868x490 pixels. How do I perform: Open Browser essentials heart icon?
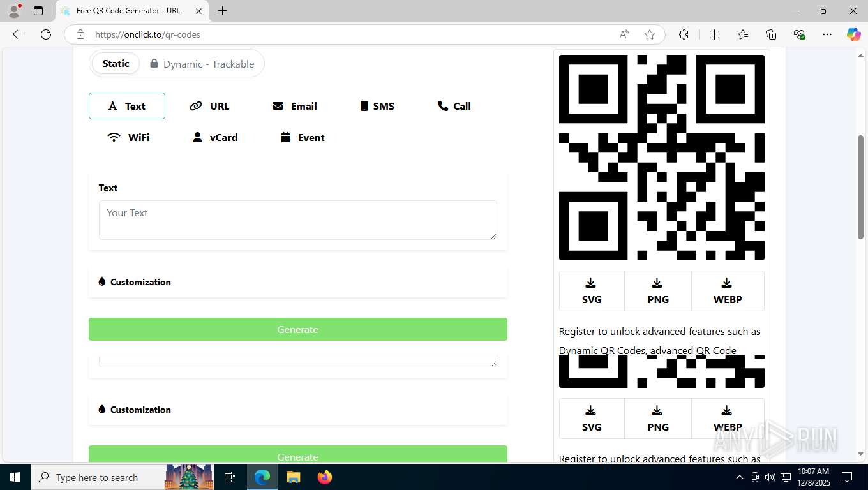point(799,34)
